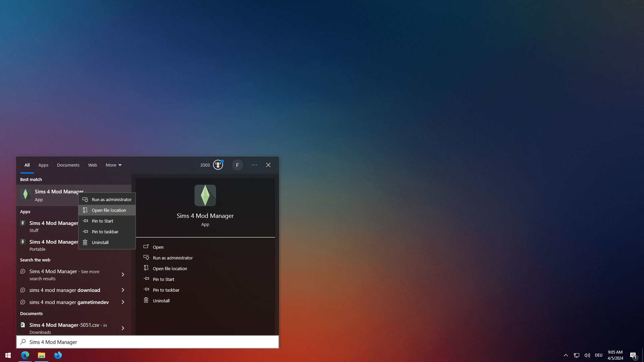
Task: Click the search text box
Action: tap(148, 342)
